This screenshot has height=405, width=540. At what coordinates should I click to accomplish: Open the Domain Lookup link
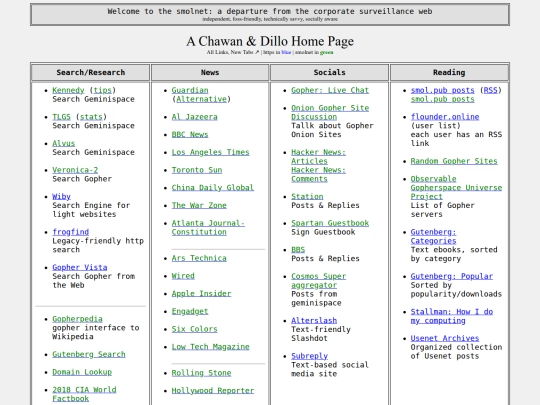tap(82, 372)
